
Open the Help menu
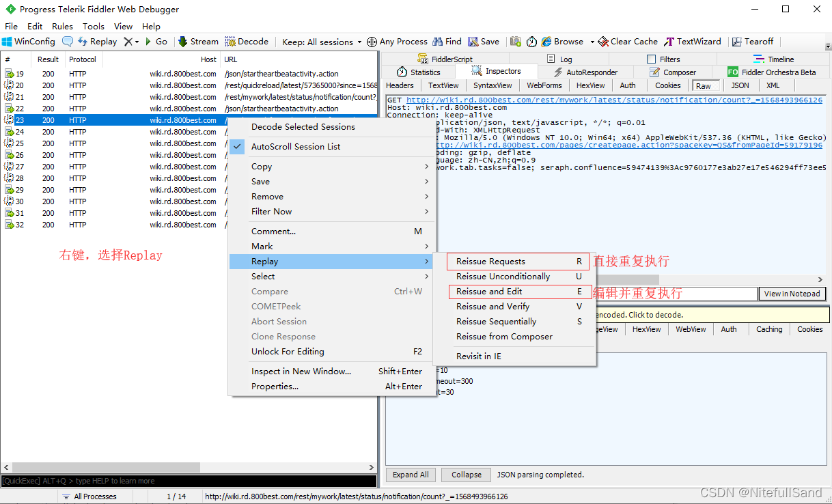click(x=151, y=27)
